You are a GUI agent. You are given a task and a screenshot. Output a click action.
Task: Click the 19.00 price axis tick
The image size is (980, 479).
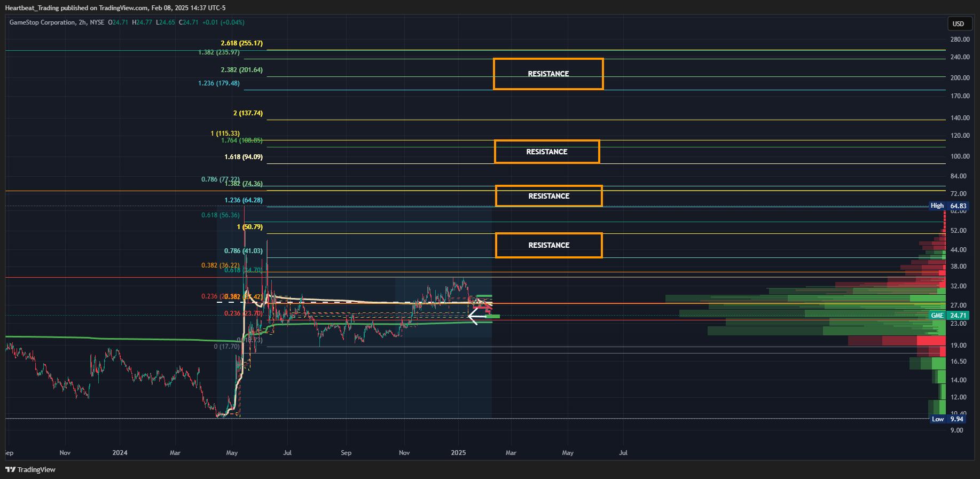[x=958, y=345]
